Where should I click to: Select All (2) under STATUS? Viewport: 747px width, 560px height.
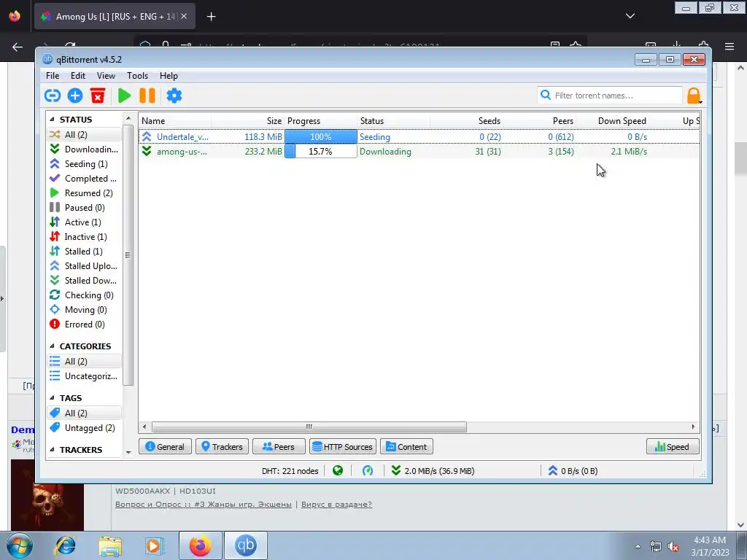84,135
